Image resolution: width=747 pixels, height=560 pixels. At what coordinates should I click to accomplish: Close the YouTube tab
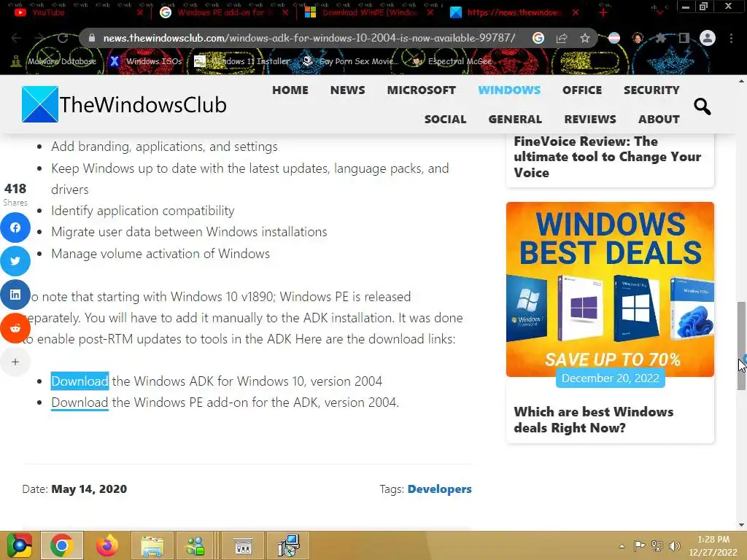coord(139,12)
